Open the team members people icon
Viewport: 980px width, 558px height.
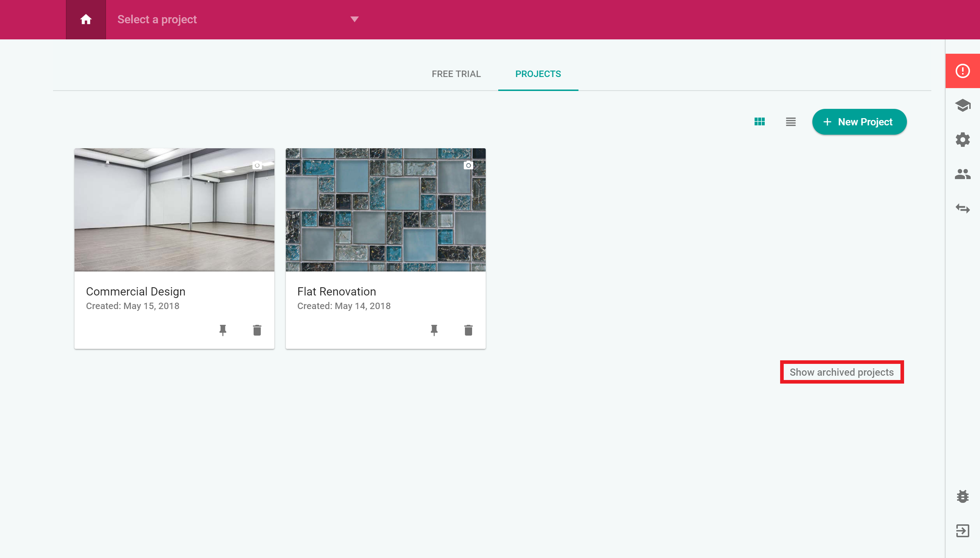click(x=962, y=174)
